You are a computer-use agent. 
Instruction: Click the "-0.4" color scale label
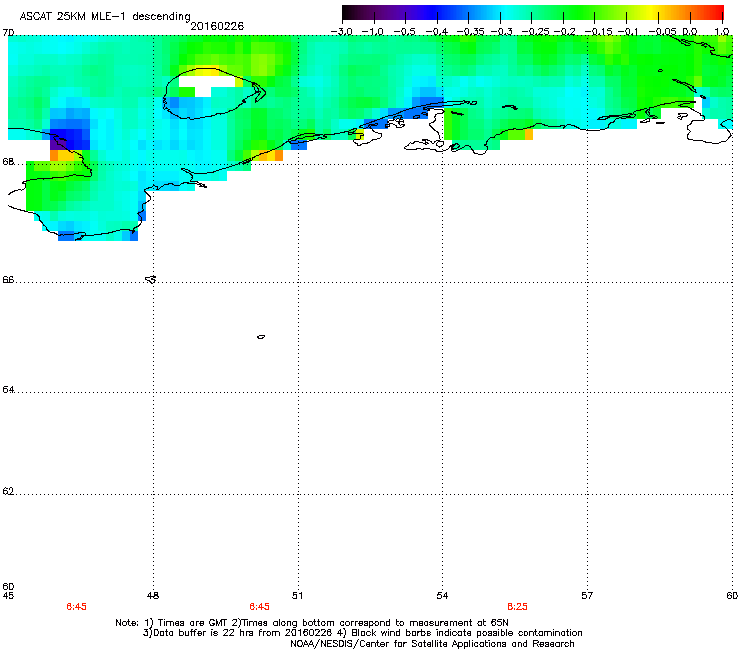tap(436, 32)
